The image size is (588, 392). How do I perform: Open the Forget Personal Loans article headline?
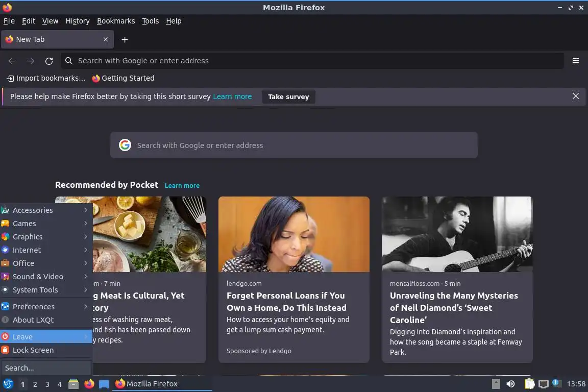286,302
